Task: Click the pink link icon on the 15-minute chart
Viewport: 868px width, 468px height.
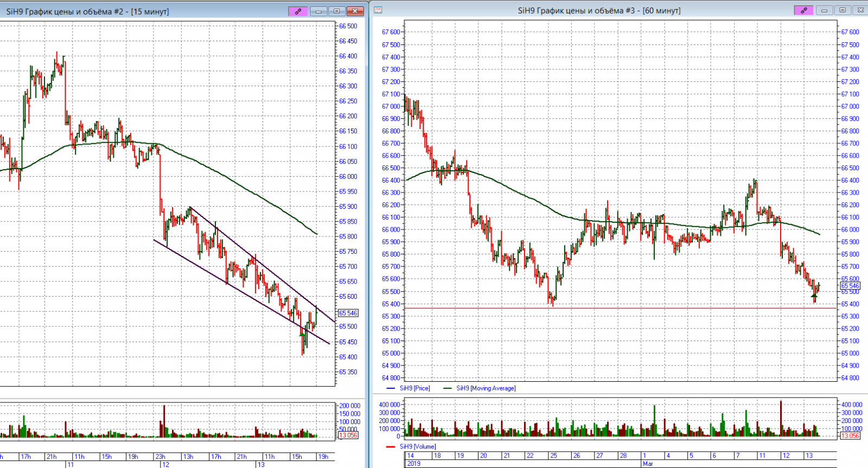Action: coord(298,11)
